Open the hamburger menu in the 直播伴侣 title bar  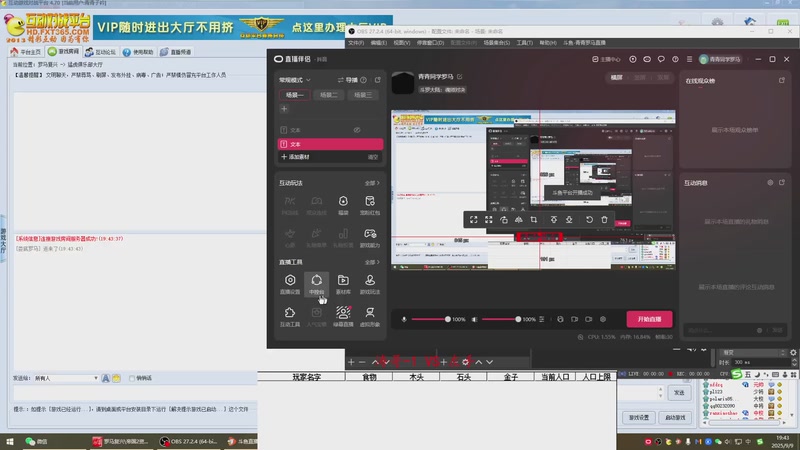pyautogui.click(x=689, y=59)
